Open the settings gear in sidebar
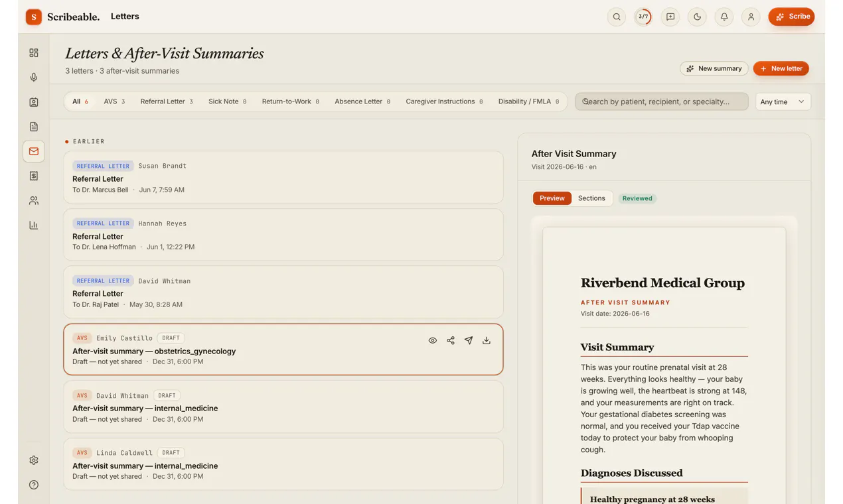Image resolution: width=843 pixels, height=504 pixels. click(x=34, y=460)
